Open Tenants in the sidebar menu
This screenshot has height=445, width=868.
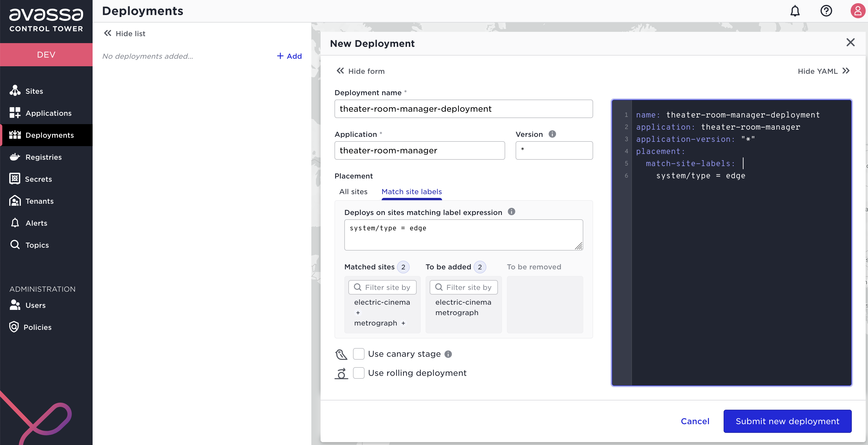[46, 201]
